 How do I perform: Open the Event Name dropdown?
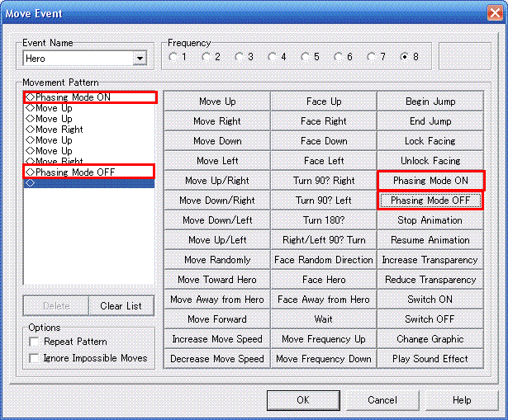point(139,59)
